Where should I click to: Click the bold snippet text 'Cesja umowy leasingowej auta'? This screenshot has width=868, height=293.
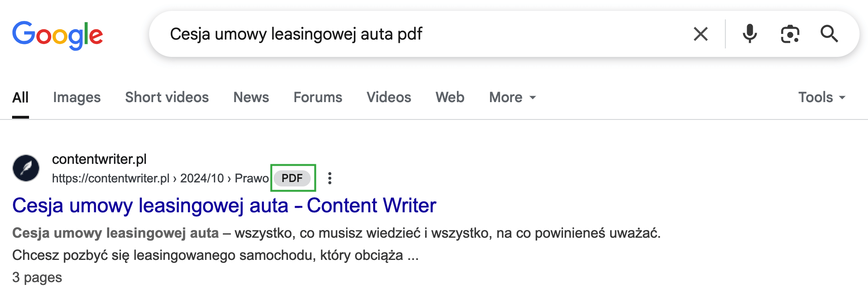(x=116, y=233)
